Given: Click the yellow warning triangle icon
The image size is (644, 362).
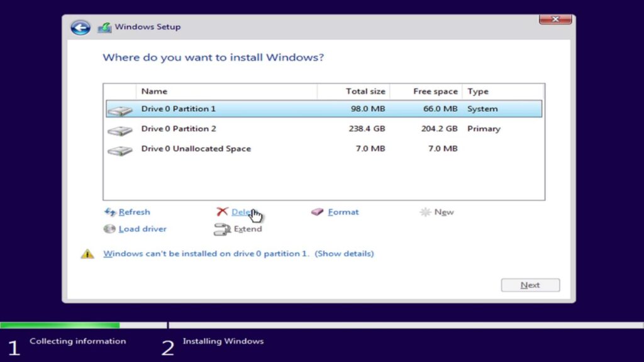Looking at the screenshot, I should (87, 254).
